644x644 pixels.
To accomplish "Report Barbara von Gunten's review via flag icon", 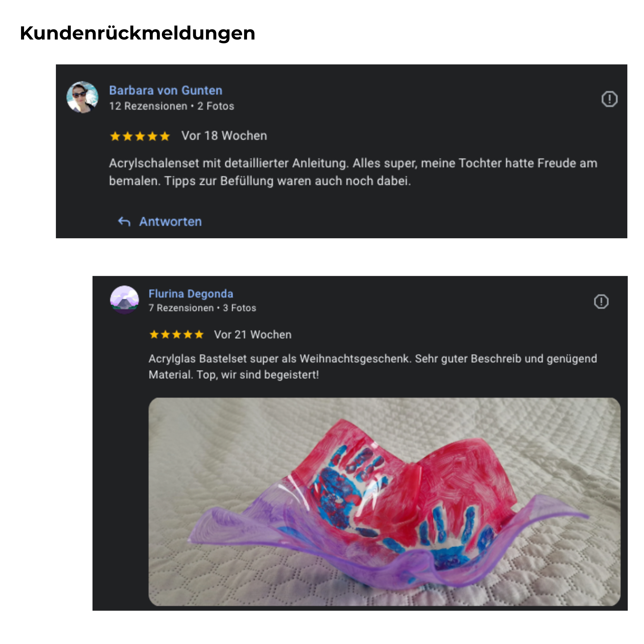I will [x=609, y=99].
